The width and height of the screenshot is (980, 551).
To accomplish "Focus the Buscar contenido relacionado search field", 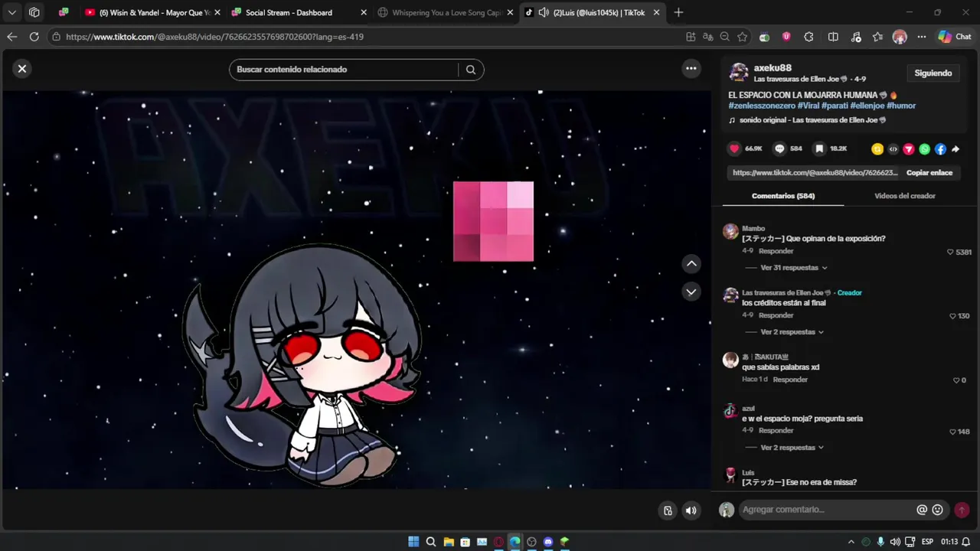I will (346, 70).
